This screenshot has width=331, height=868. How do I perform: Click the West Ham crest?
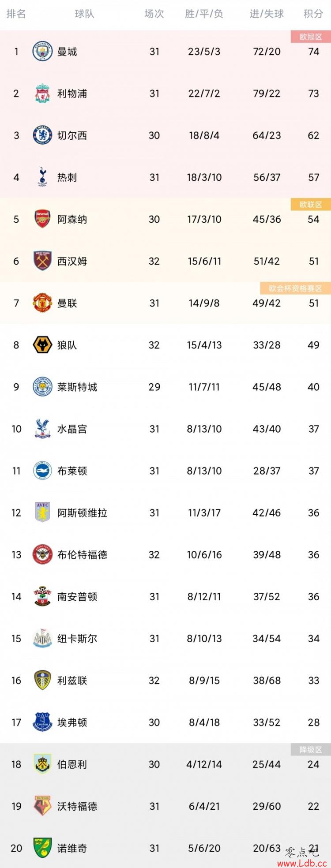coord(43,261)
